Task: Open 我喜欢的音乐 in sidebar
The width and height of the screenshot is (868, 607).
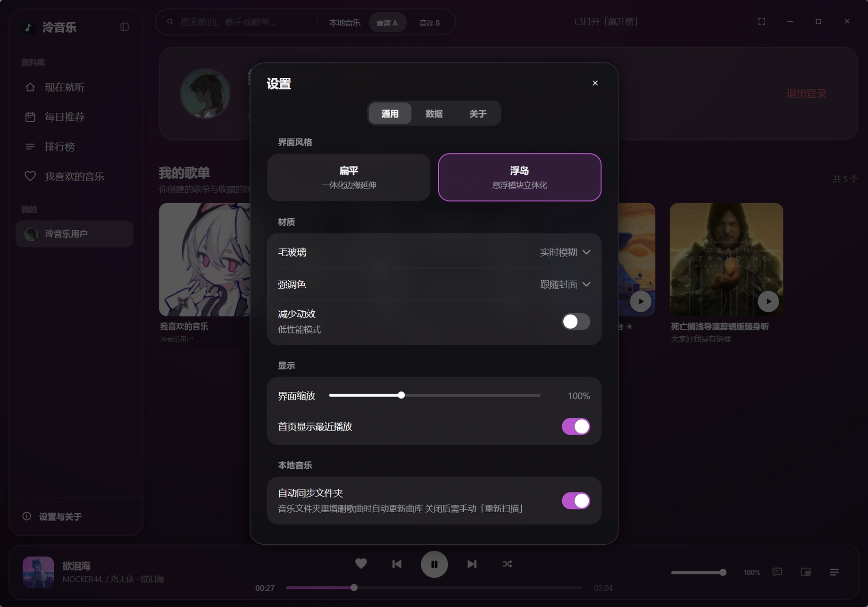Action: click(x=75, y=176)
